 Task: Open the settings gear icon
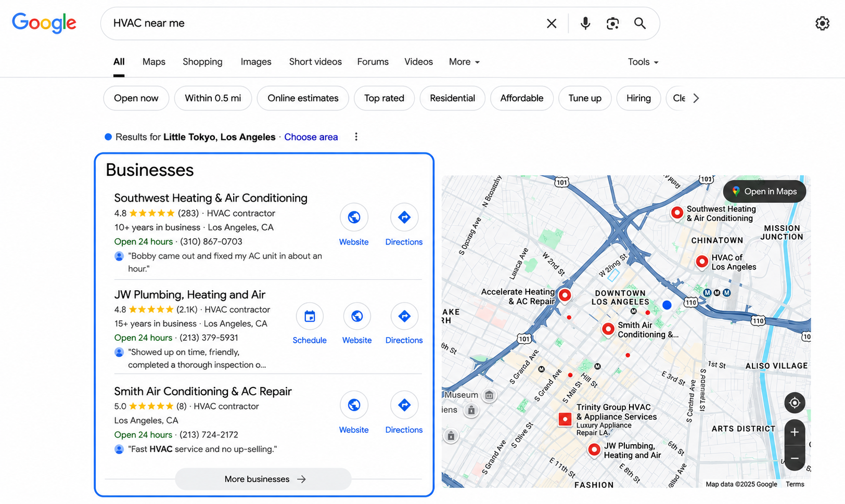click(x=822, y=23)
